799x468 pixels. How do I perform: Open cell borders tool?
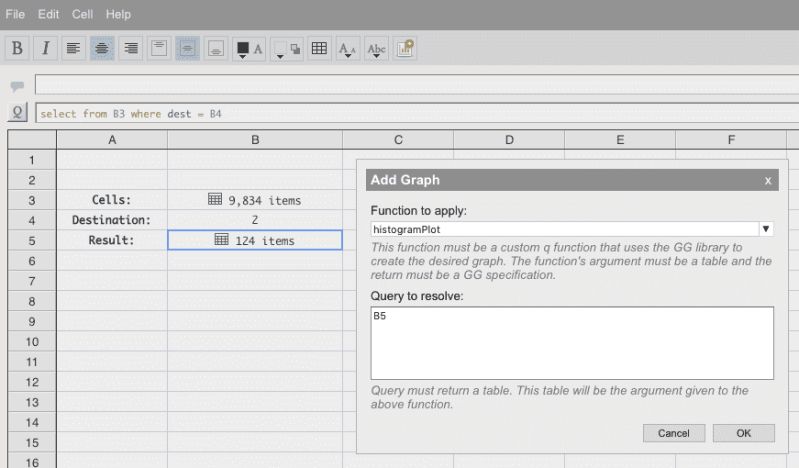[x=319, y=48]
